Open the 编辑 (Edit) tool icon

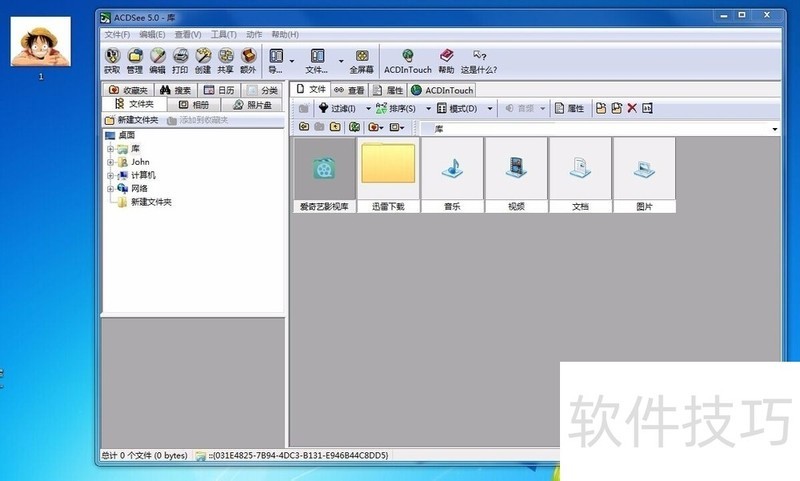[x=157, y=61]
